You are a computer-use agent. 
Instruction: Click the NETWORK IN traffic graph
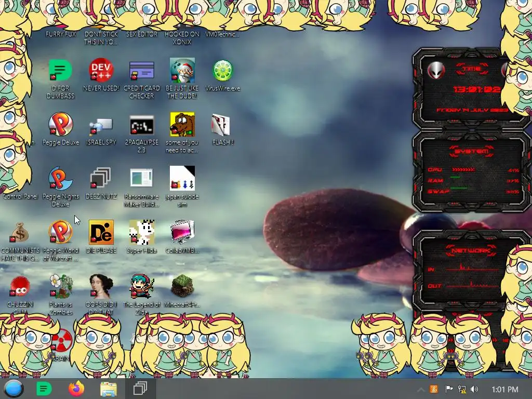(x=472, y=267)
